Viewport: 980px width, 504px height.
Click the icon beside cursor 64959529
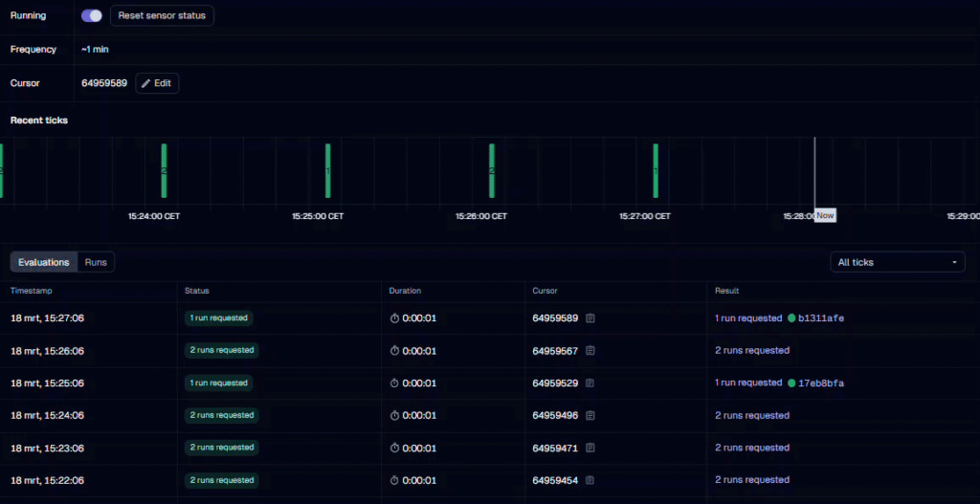point(590,383)
